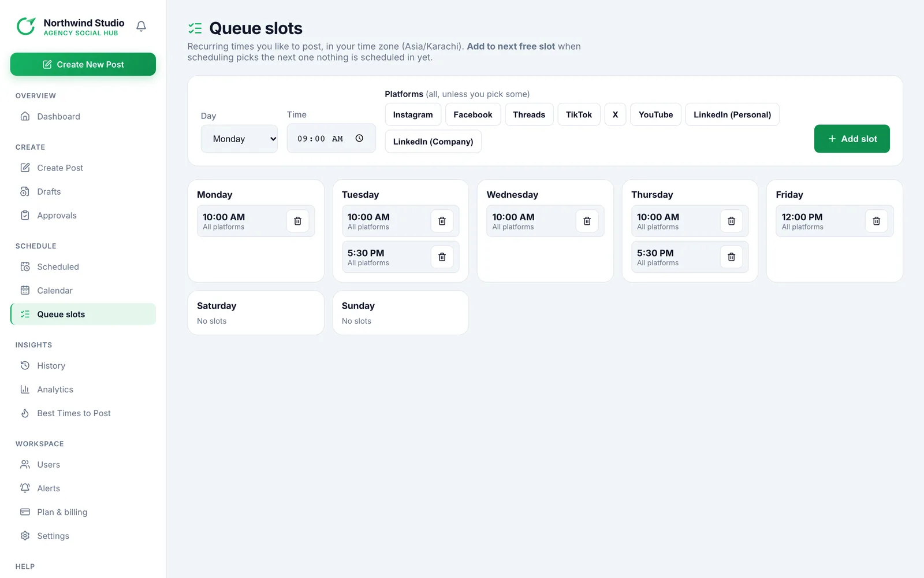Go to Drafts page
The height and width of the screenshot is (578, 924).
(x=83, y=191)
